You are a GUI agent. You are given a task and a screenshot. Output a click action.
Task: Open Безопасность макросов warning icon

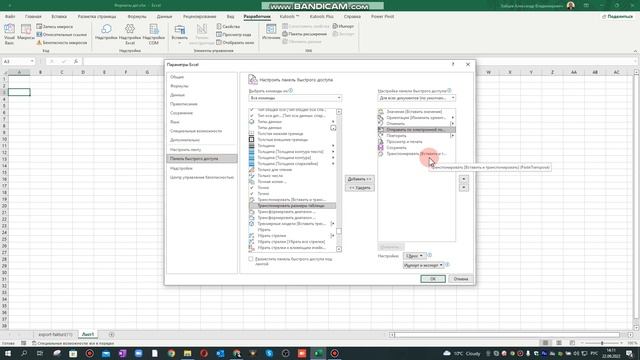(x=39, y=42)
